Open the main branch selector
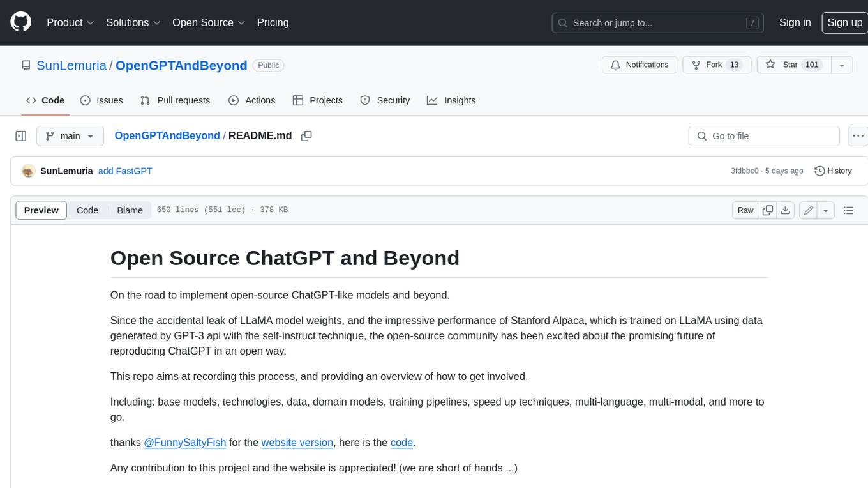The image size is (868, 488). (x=70, y=136)
